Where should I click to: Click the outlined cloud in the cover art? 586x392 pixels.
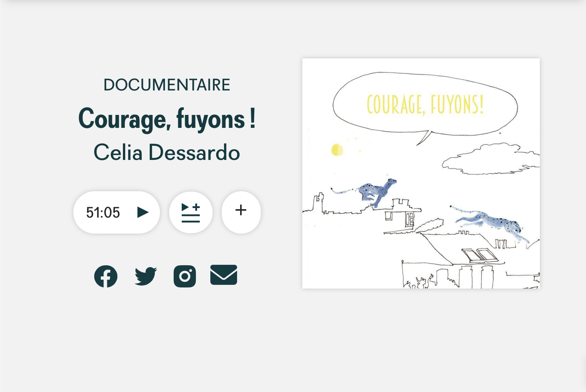point(491,159)
